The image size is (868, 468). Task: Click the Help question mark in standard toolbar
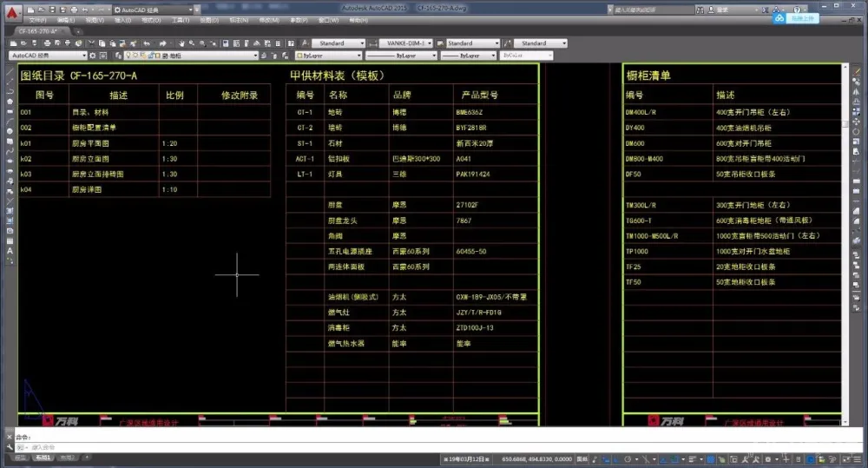(291, 43)
